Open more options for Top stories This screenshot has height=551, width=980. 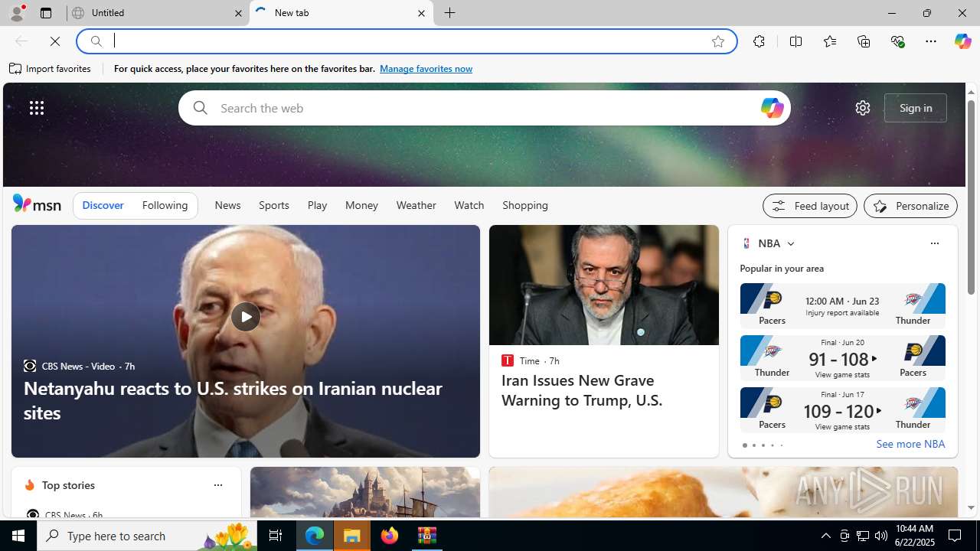[217, 485]
